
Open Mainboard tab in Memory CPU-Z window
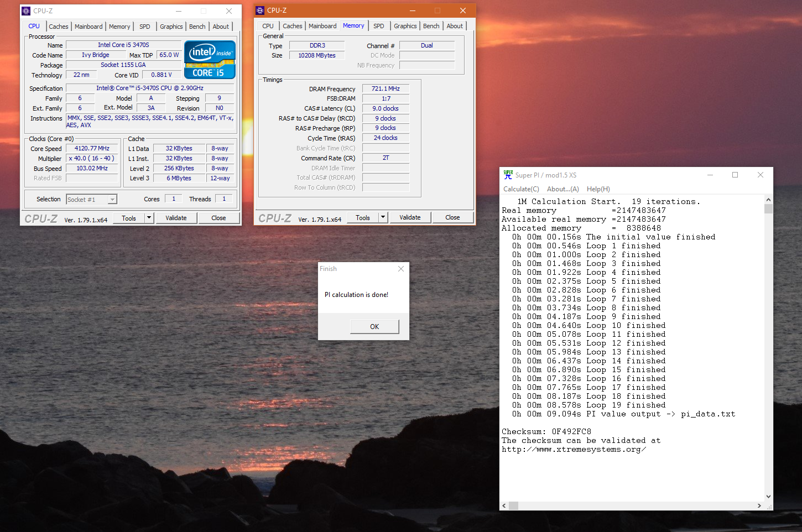(322, 26)
